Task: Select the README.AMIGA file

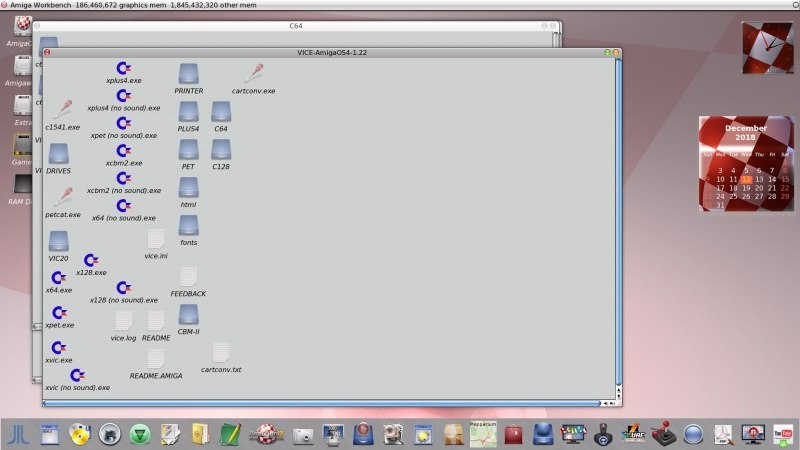Action: pyautogui.click(x=156, y=359)
